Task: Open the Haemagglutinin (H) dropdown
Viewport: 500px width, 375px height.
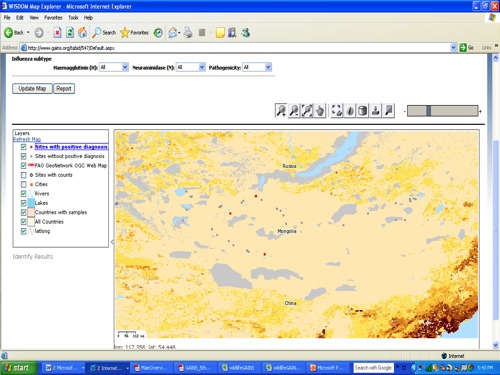Action: point(114,67)
